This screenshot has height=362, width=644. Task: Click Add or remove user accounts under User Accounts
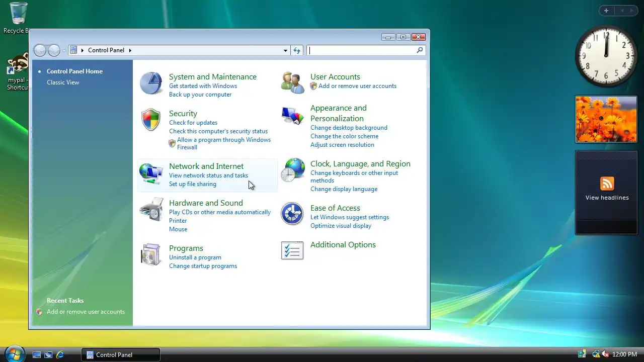tap(357, 86)
